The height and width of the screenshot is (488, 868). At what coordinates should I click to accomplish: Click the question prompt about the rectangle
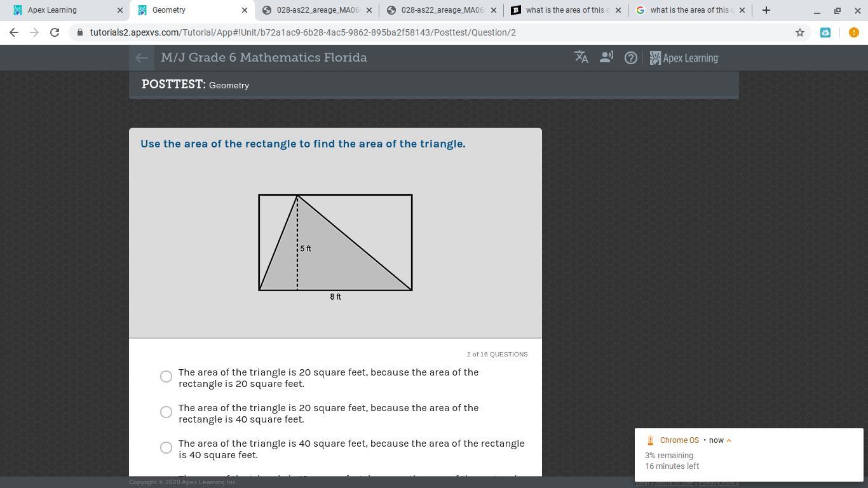point(303,144)
